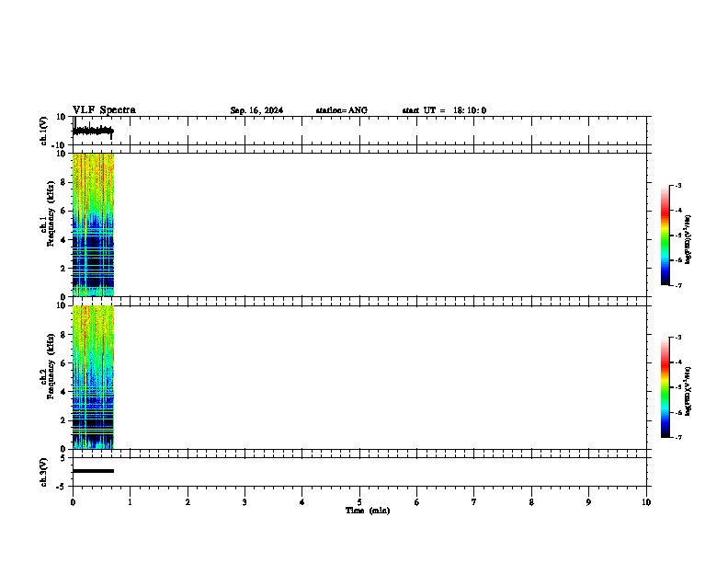The height and width of the screenshot is (563, 728).
Task: Click the "Time (min)" x-axis label
Action: point(368,511)
